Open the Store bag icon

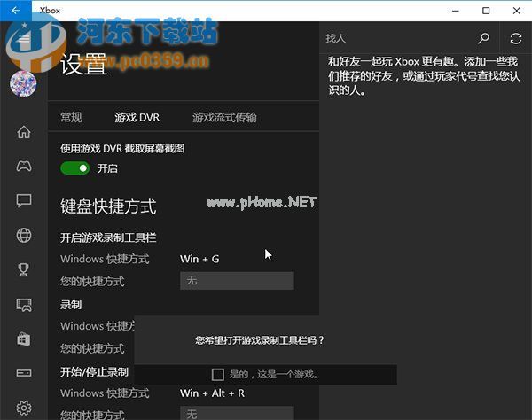click(24, 339)
